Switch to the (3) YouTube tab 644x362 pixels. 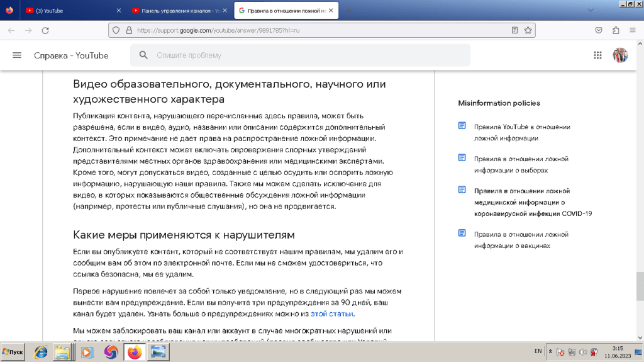69,11
